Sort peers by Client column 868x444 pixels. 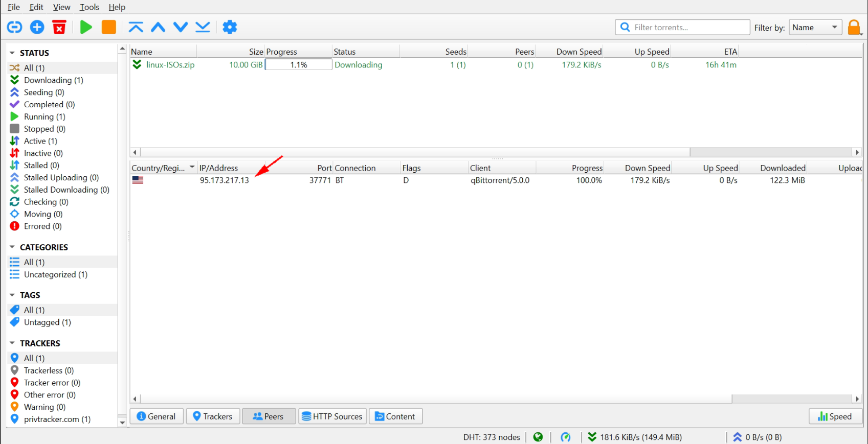[x=502, y=168]
